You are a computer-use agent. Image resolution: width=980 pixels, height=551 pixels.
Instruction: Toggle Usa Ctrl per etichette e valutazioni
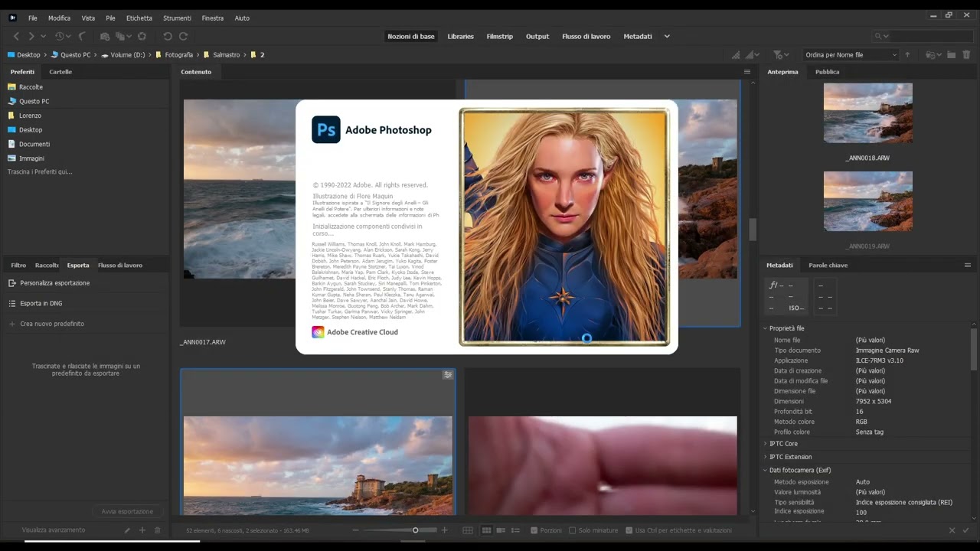pos(629,530)
